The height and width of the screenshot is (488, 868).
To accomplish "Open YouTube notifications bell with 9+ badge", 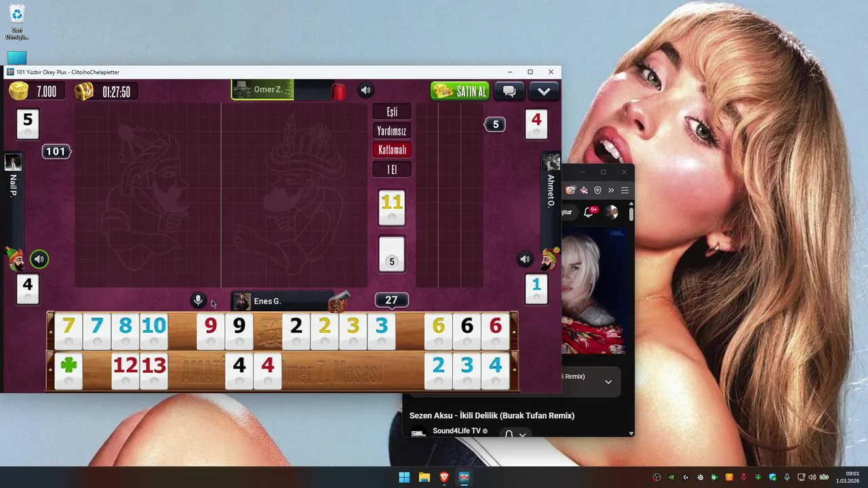I will click(589, 212).
